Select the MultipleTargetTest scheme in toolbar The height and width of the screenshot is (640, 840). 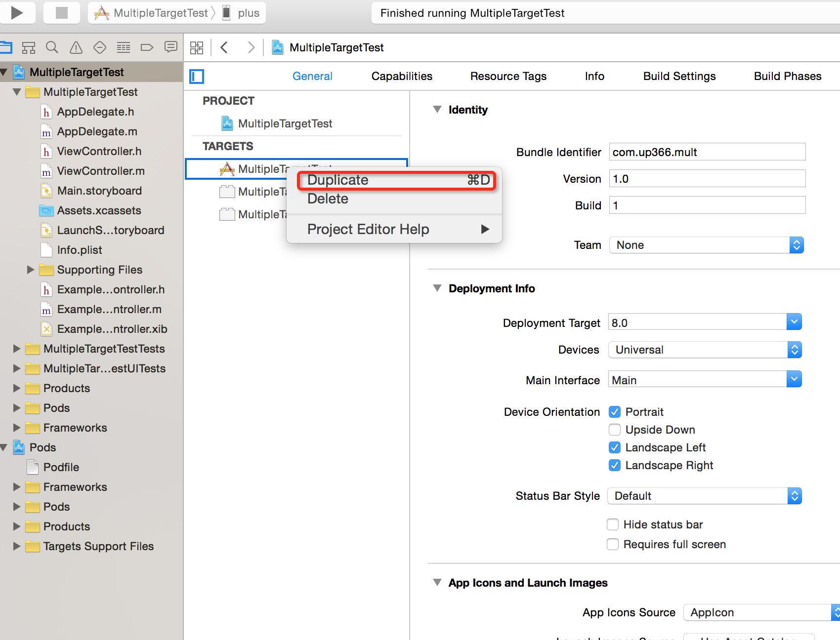[x=152, y=13]
